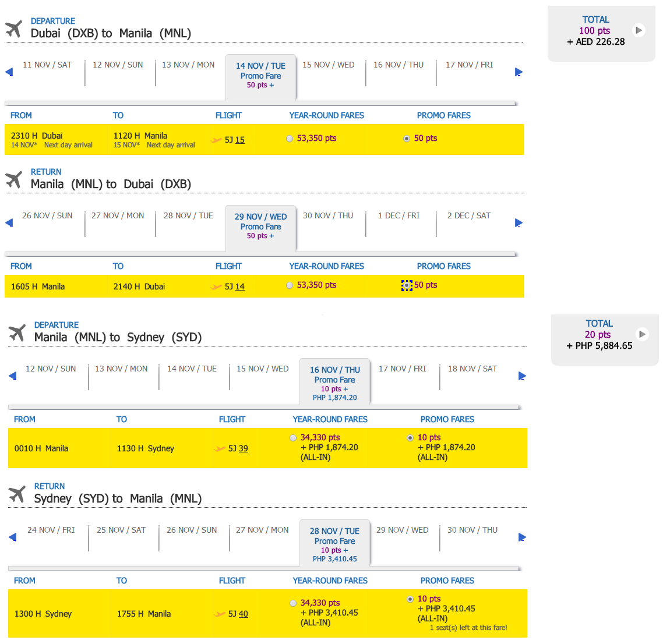Image resolution: width=663 pixels, height=644 pixels.
Task: Click the airplane icon beside Dubai to Manila heading
Action: tap(13, 29)
